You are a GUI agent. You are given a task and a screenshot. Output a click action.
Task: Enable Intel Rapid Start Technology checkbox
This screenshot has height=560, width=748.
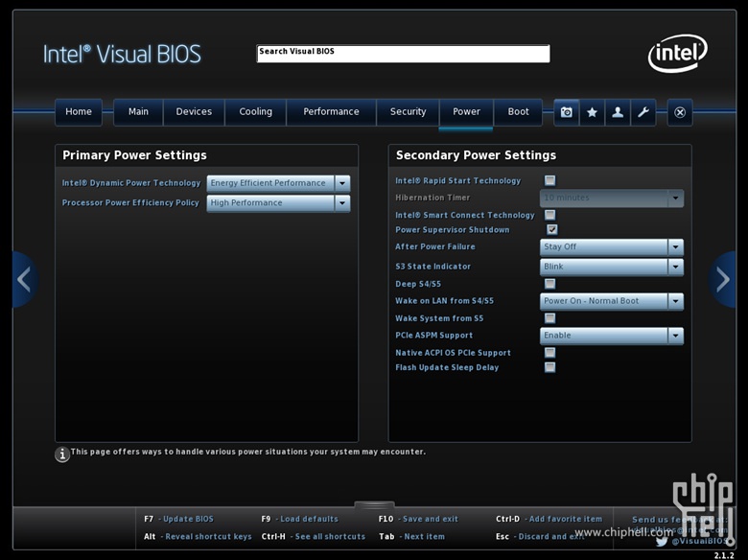point(550,180)
